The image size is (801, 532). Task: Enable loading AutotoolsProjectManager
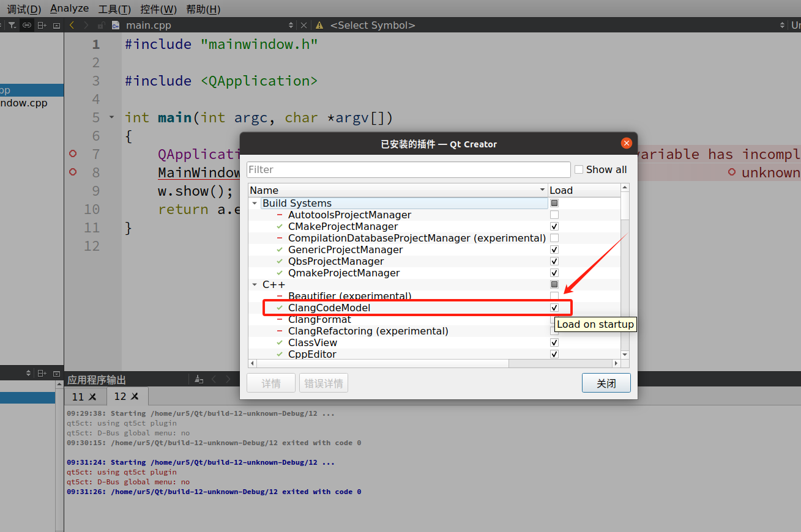554,215
